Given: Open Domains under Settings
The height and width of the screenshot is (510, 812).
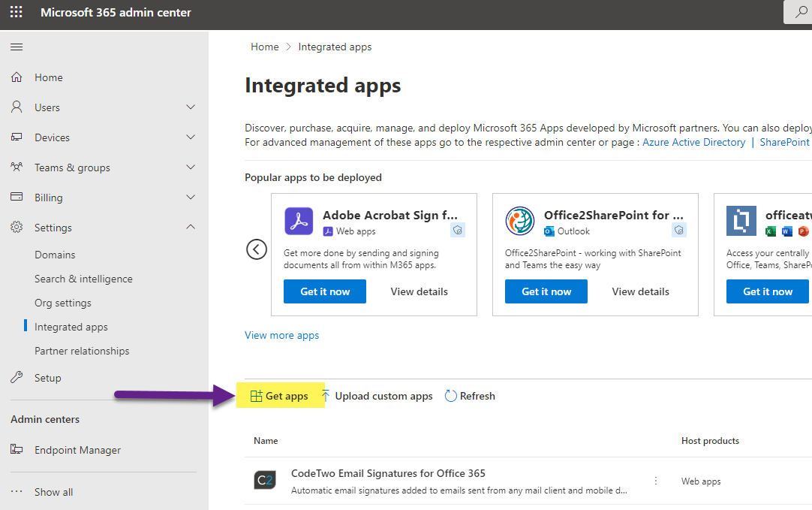Looking at the screenshot, I should tap(55, 255).
